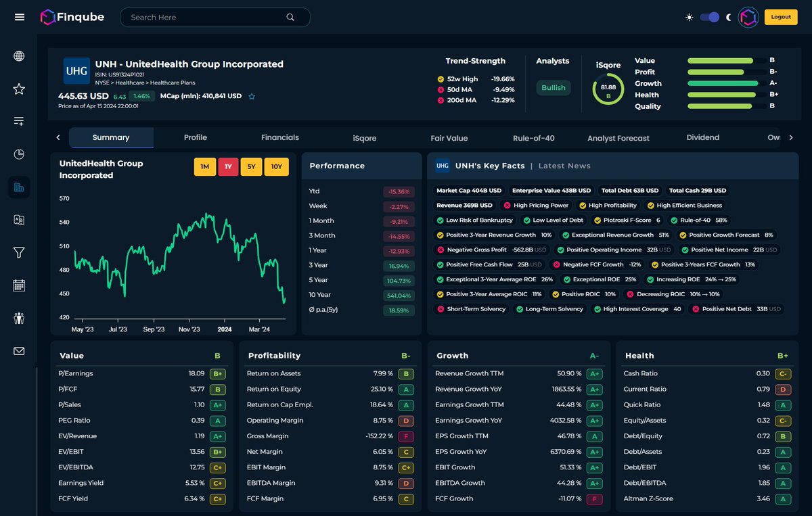Click the iSqore 81.88 circular gauge
This screenshot has height=516, width=812.
click(x=608, y=90)
